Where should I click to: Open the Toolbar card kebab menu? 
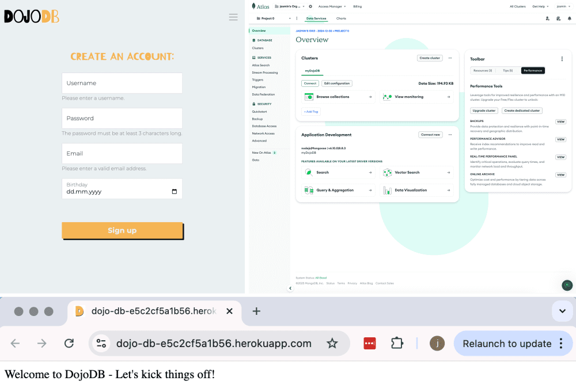(x=562, y=59)
